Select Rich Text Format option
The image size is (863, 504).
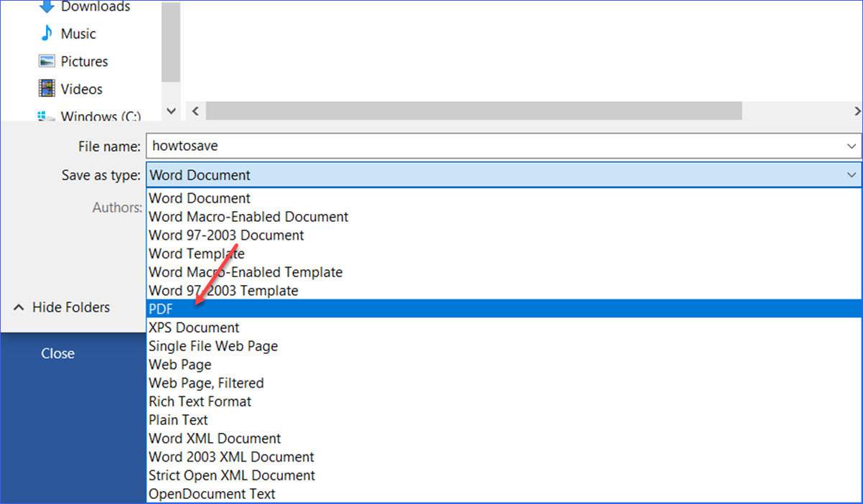[200, 401]
